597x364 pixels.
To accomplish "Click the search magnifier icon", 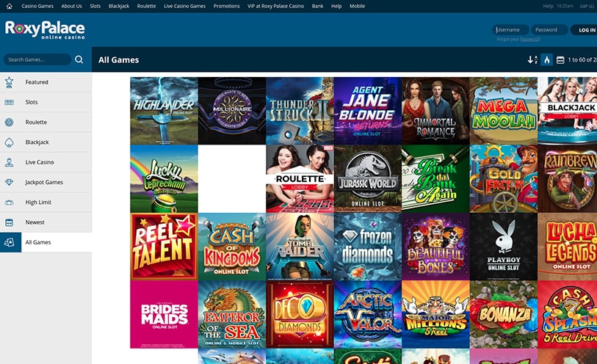I will point(79,59).
